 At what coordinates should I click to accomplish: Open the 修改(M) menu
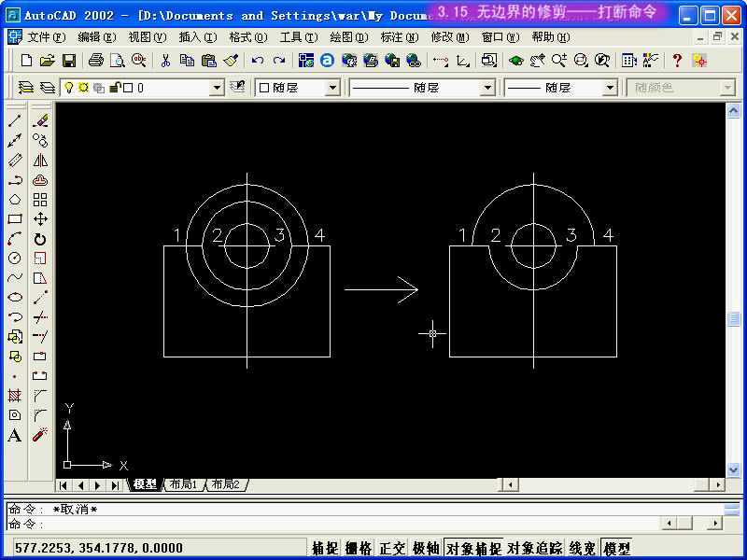450,37
